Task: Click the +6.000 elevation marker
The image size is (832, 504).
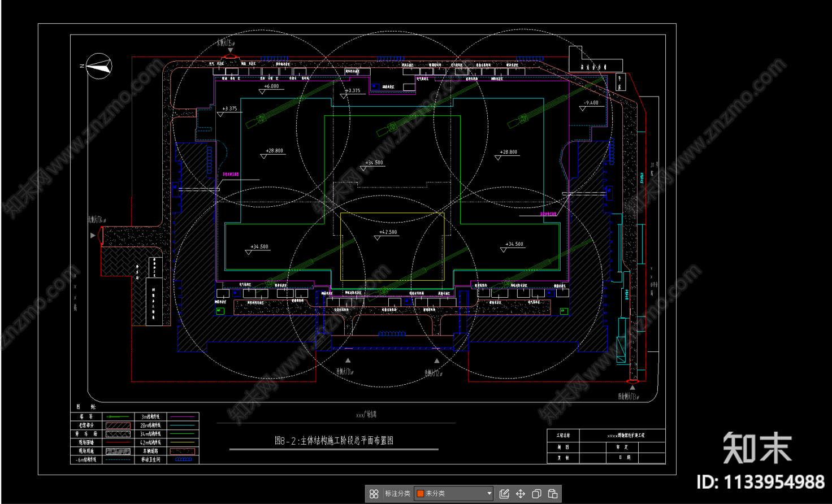Action: click(271, 86)
